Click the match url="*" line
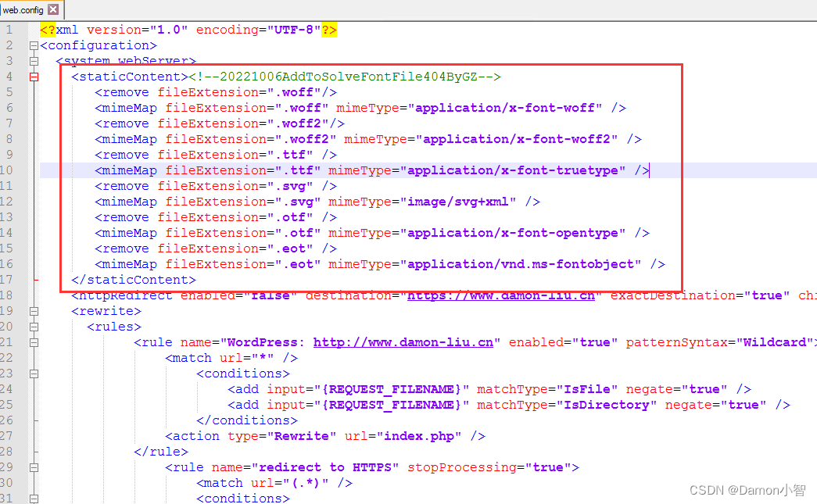 (x=231, y=358)
